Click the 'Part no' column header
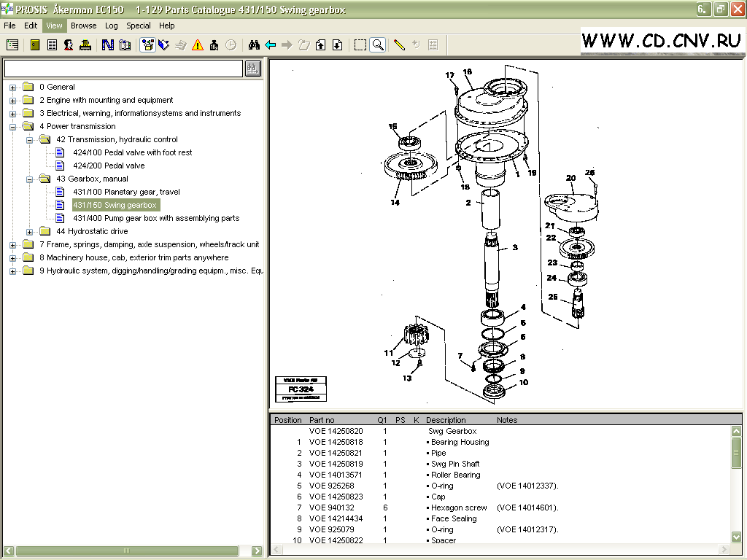 [322, 420]
